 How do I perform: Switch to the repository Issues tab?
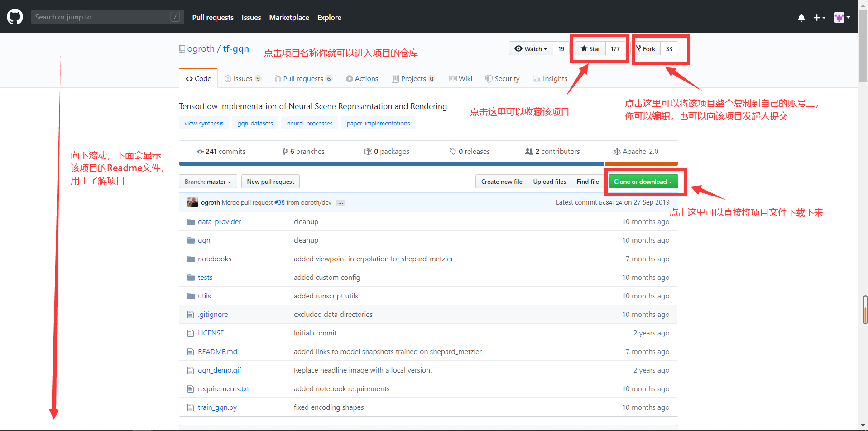click(x=243, y=78)
